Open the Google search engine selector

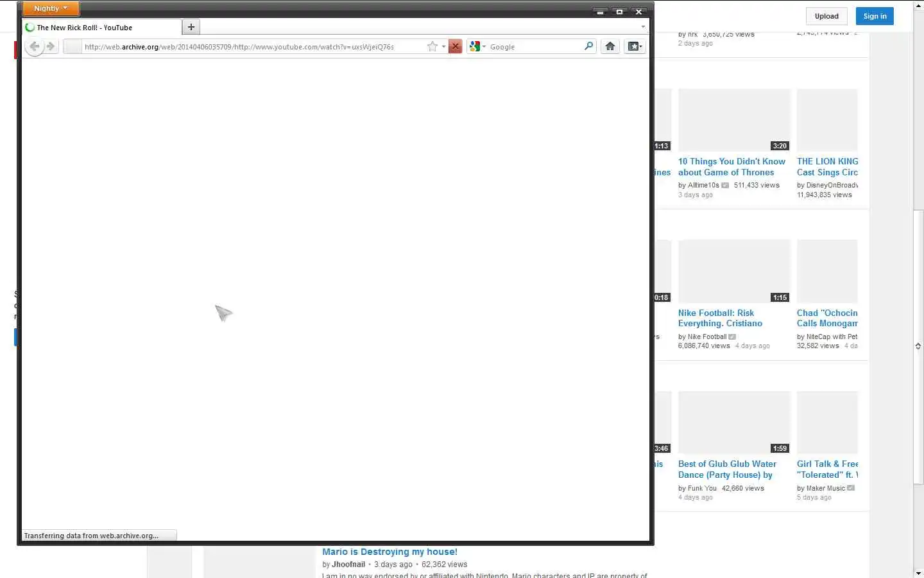pos(477,46)
